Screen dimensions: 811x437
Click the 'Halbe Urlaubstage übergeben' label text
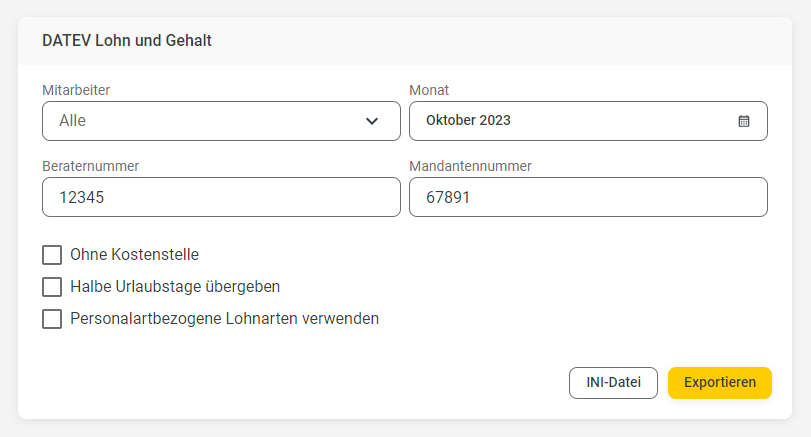pos(175,287)
